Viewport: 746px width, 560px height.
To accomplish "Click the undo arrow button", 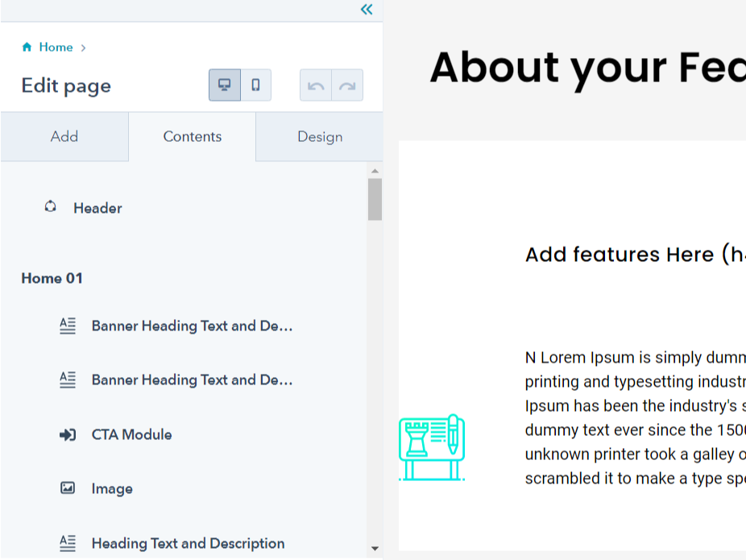I will [x=316, y=85].
